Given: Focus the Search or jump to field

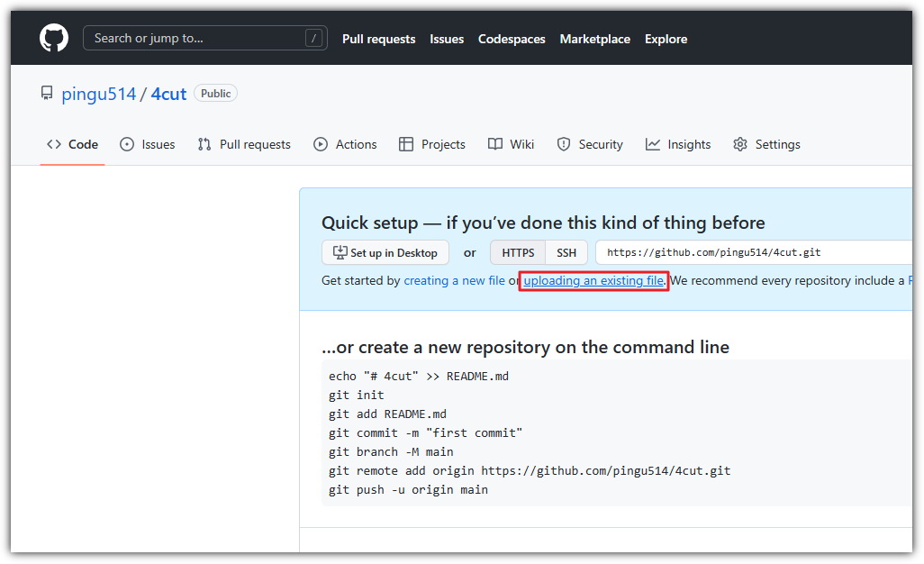Looking at the screenshot, I should (x=205, y=39).
